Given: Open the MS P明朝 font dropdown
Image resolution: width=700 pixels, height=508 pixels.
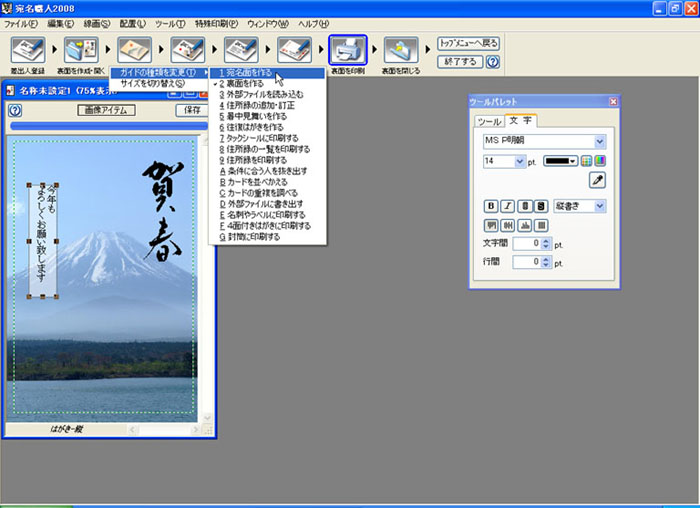Looking at the screenshot, I should (x=600, y=142).
